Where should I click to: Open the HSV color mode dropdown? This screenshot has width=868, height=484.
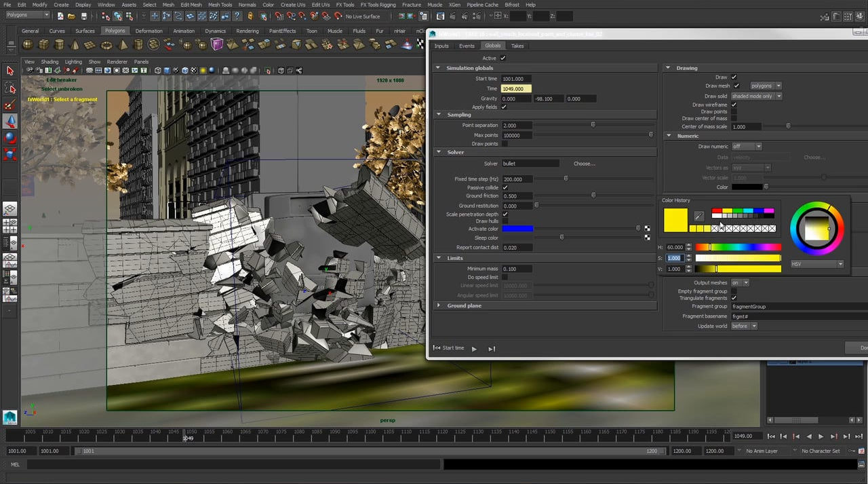(x=816, y=263)
